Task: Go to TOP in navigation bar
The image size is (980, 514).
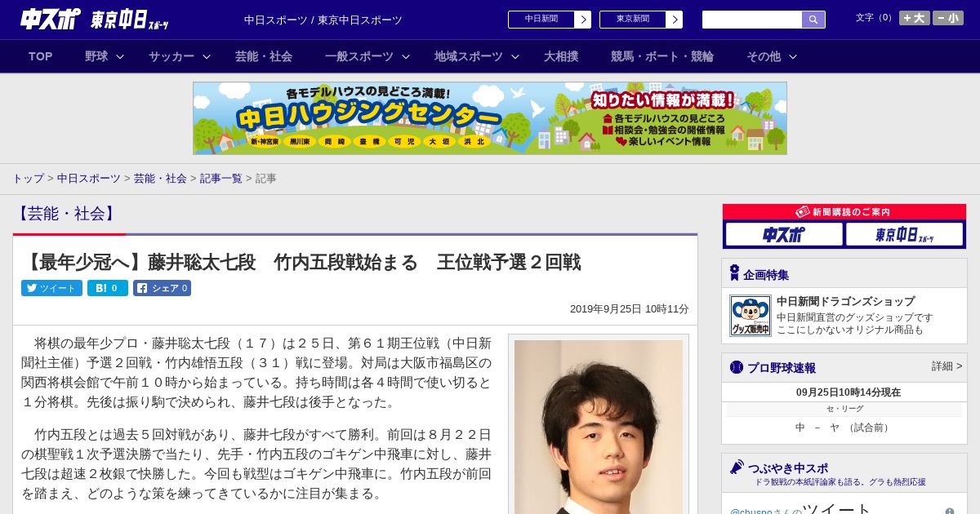Action: tap(41, 56)
